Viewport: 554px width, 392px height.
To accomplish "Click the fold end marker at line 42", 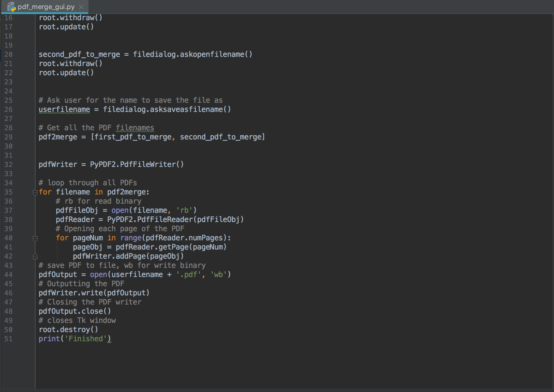I will 35,257.
